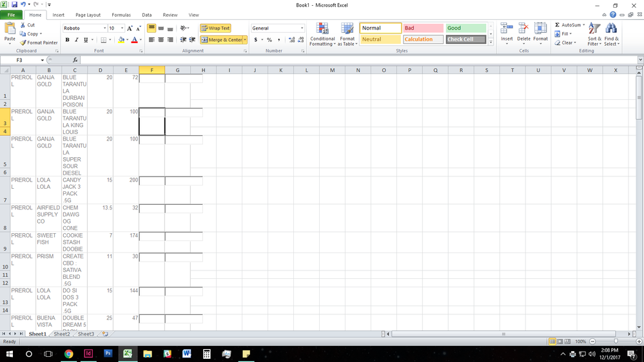The width and height of the screenshot is (644, 362).
Task: Apply the Bad cell style
Action: tap(423, 28)
